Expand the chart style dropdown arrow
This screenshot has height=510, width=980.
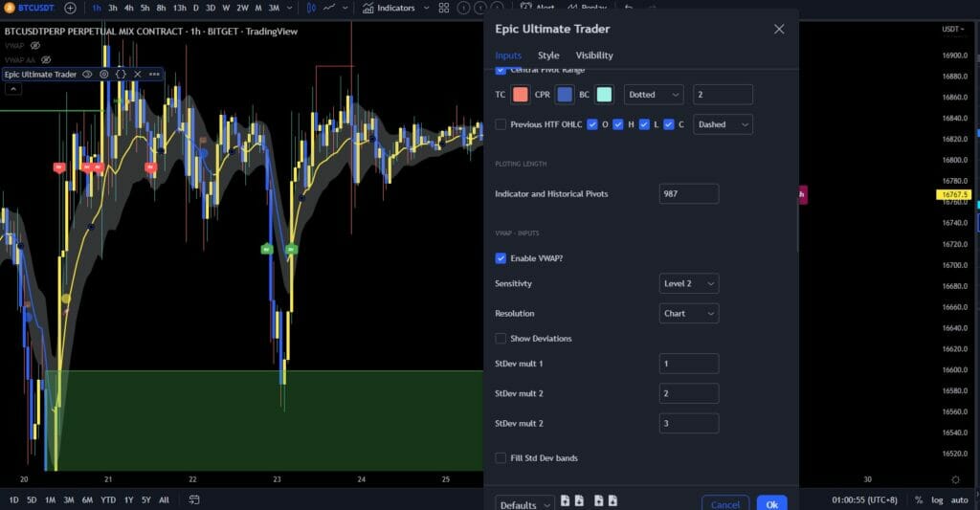coord(345,8)
